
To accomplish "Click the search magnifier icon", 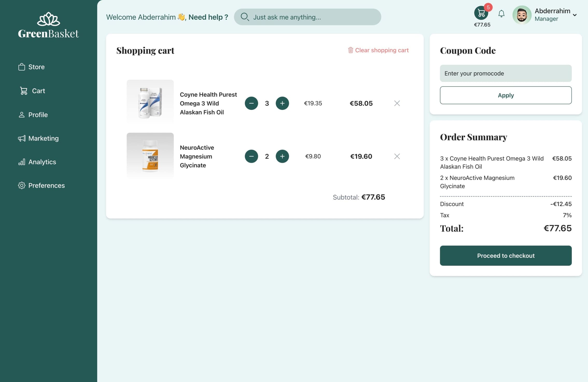I will click(245, 17).
